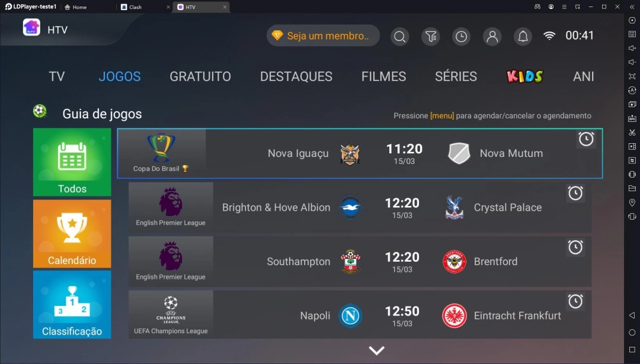
Task: Switch to the FILMES tab
Action: (x=383, y=76)
